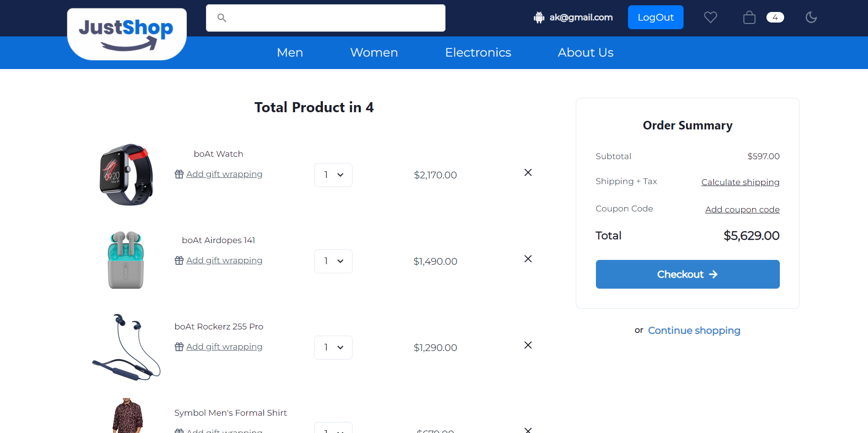Click the JustShop logo
The width and height of the screenshot is (868, 433).
point(127,34)
